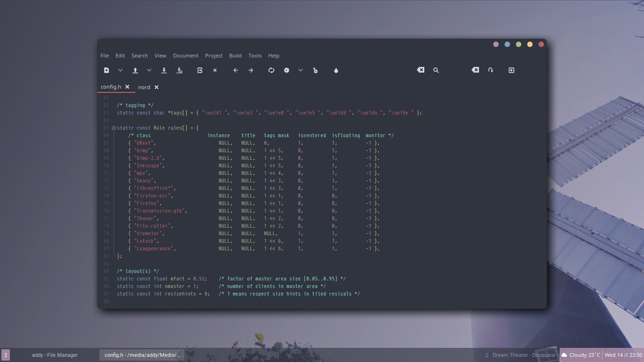This screenshot has height=362, width=644.
Task: Clear the go-to-line field
Action: pos(475,70)
